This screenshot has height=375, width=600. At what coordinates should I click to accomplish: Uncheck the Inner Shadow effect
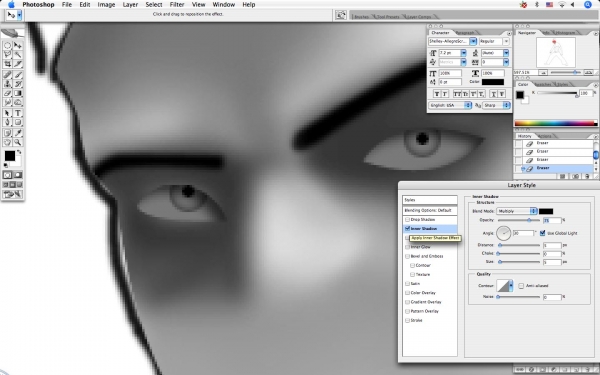(408, 228)
